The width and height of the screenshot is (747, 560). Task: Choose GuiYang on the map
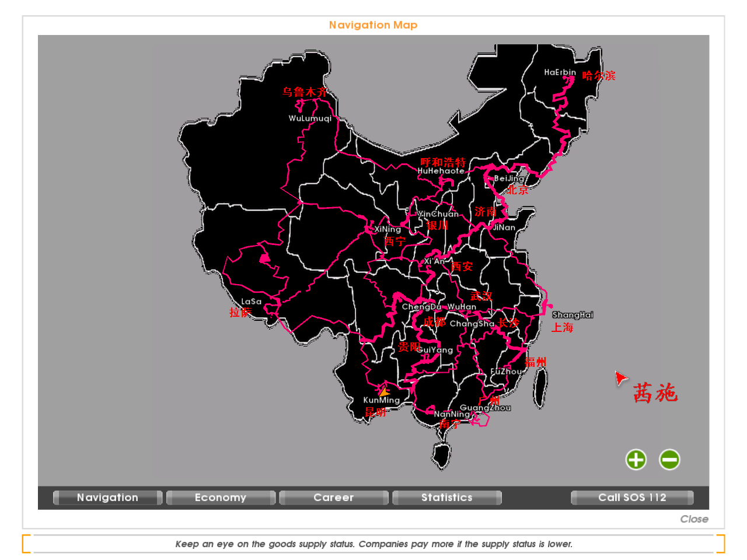tap(434, 350)
